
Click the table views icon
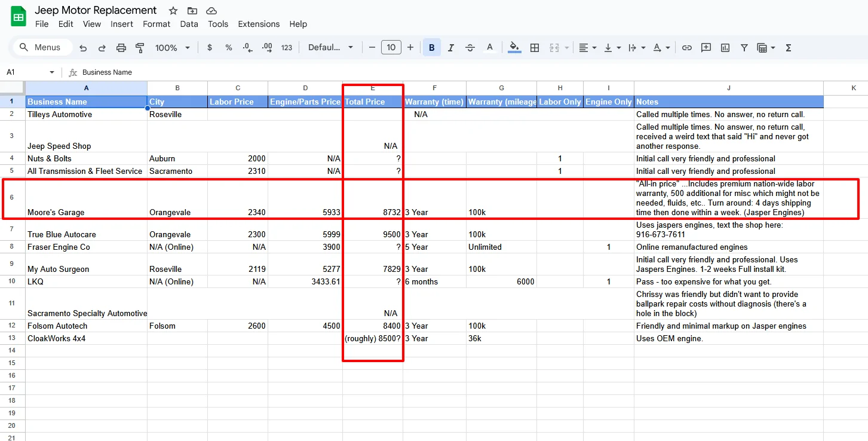[762, 48]
